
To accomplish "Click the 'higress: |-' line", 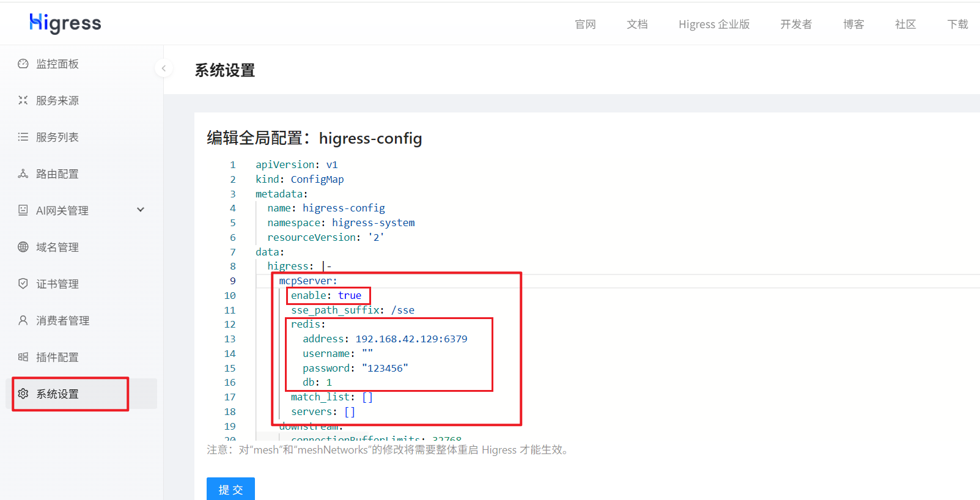I will tap(300, 266).
